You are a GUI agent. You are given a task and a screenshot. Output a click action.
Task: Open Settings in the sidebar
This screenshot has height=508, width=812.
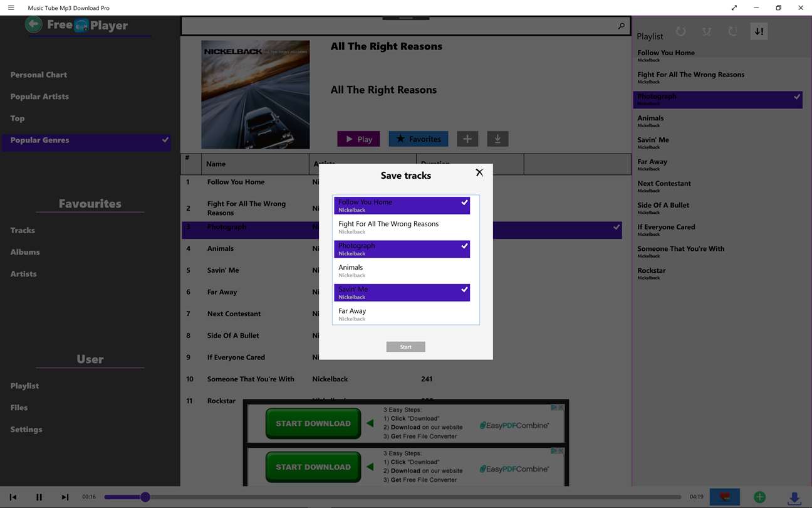(x=26, y=430)
